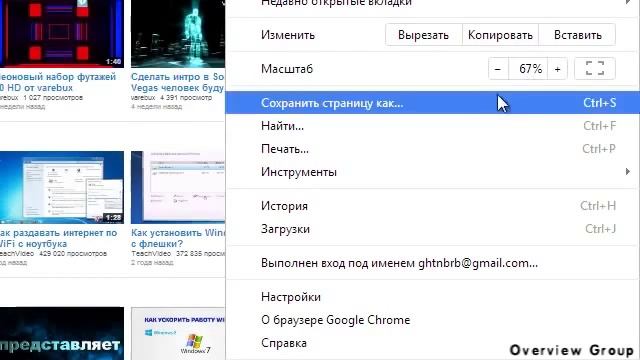The width and height of the screenshot is (640, 360).
Task: Open the neon footage set video thumbnail
Action: click(x=61, y=33)
